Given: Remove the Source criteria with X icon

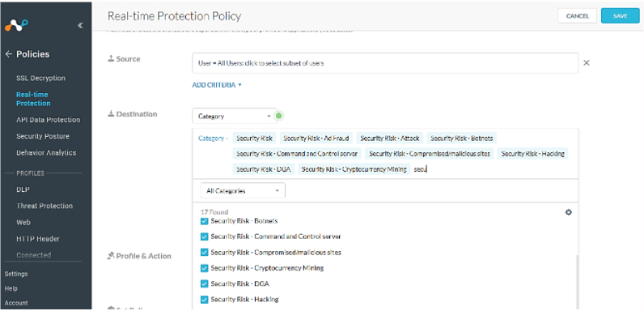Looking at the screenshot, I should 587,63.
